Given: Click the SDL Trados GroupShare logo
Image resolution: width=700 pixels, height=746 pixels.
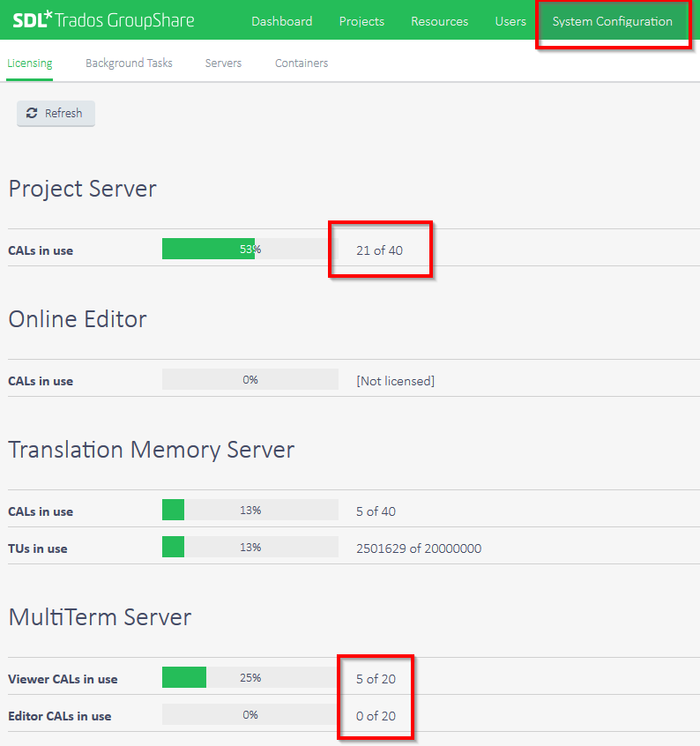Looking at the screenshot, I should [103, 21].
